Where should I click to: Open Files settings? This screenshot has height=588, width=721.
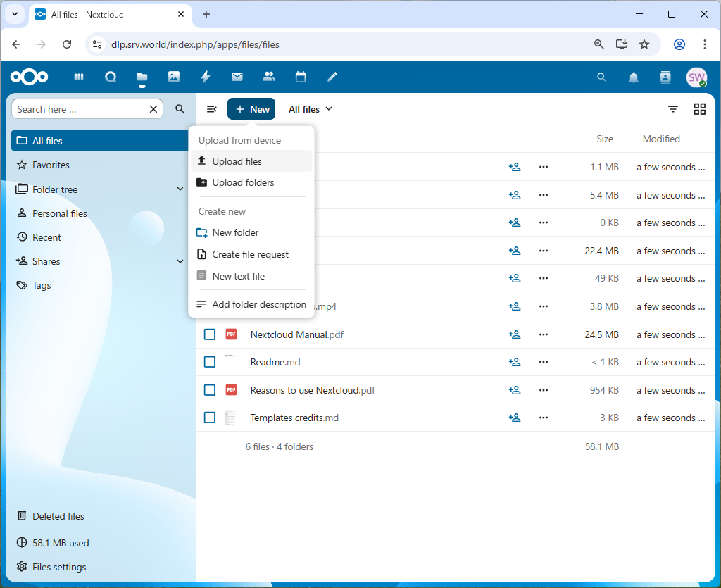pyautogui.click(x=99, y=567)
